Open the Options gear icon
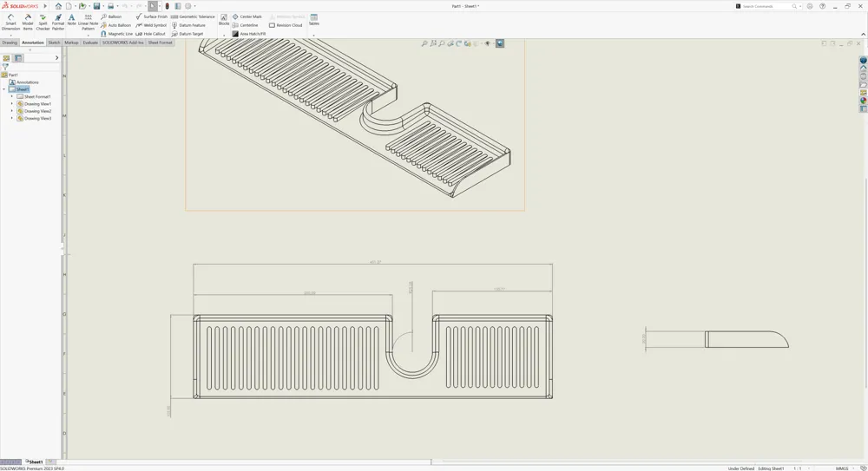Screen dimensions: 868x471 pyautogui.click(x=188, y=6)
